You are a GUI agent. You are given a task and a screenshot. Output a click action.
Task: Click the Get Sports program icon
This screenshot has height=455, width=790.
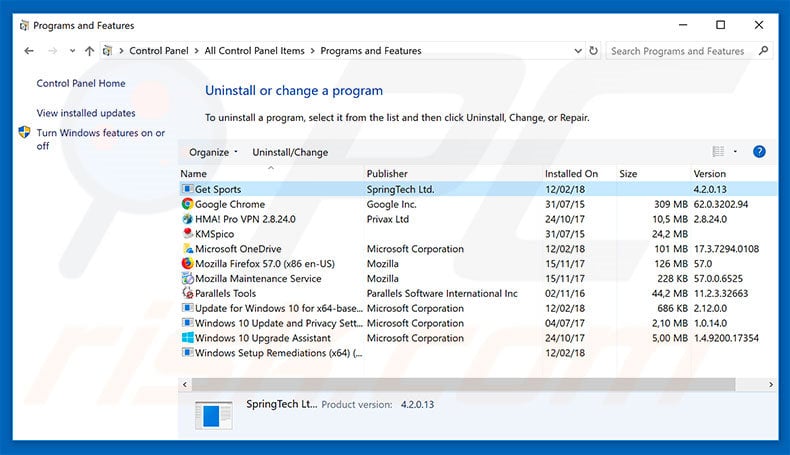(x=187, y=189)
